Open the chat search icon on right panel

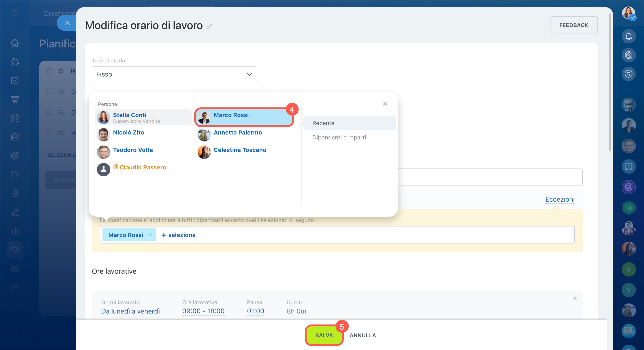click(x=628, y=74)
